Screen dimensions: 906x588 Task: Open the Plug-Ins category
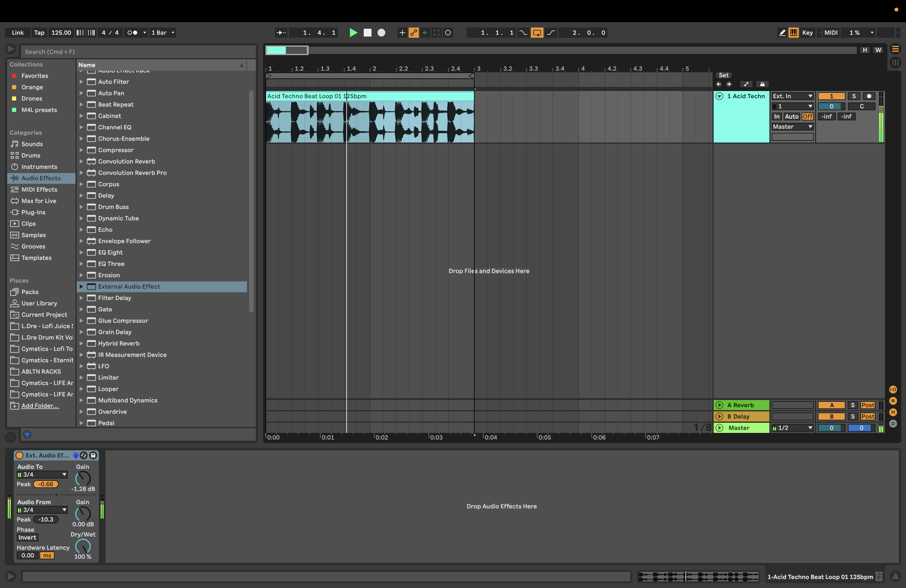33,213
